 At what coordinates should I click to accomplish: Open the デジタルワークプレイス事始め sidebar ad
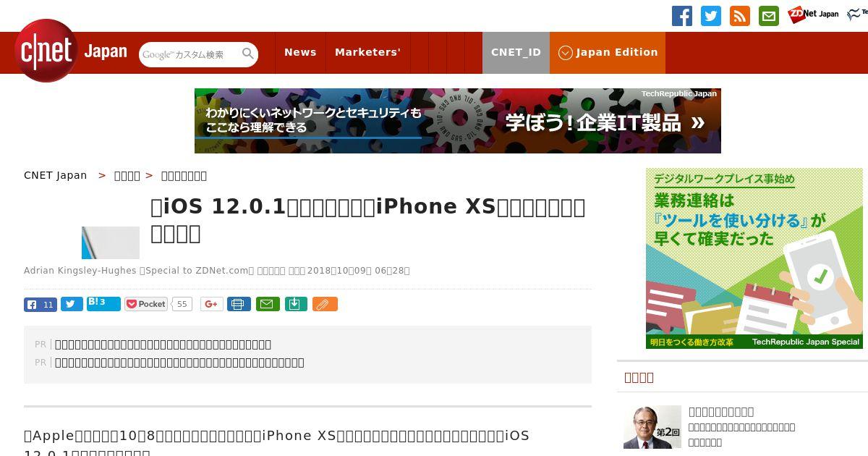[754, 258]
